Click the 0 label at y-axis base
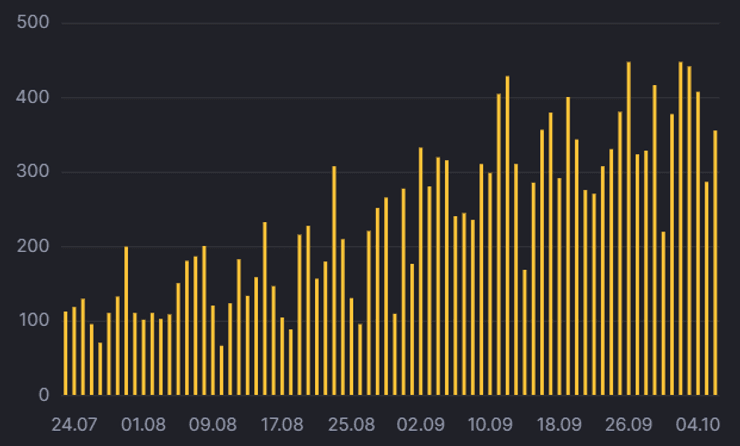Image resolution: width=740 pixels, height=446 pixels. pyautogui.click(x=42, y=395)
